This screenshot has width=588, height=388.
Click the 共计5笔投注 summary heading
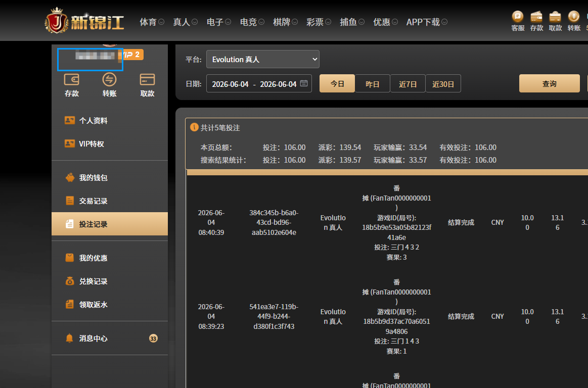tap(220, 128)
